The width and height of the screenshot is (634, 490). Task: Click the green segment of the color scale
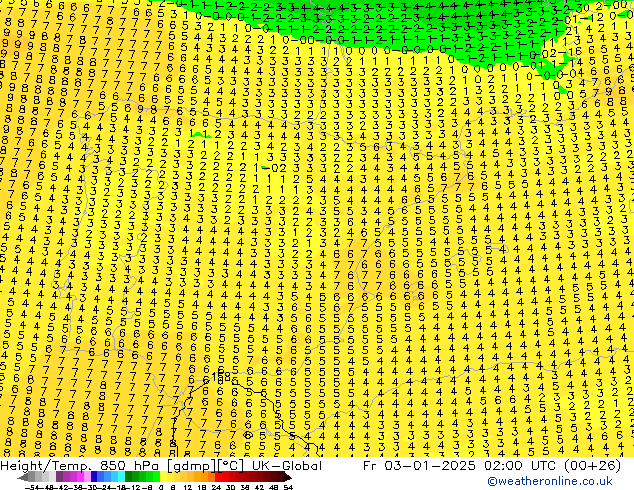143,477
